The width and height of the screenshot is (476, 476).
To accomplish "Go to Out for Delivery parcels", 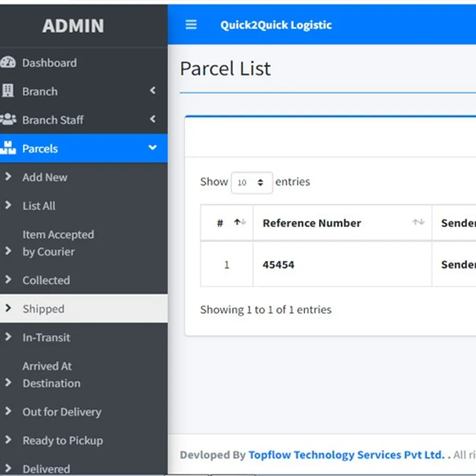I will 61,412.
